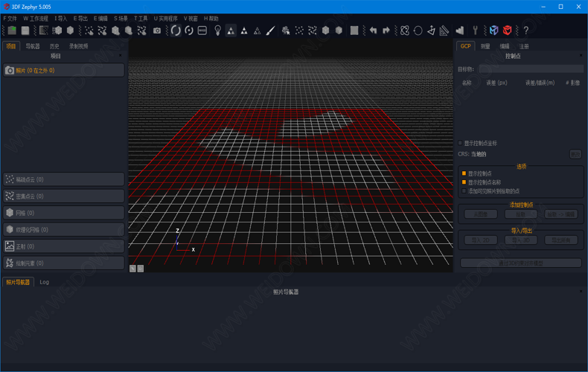Select the 稀疏点云 (0) item
The height and width of the screenshot is (372, 588).
point(64,179)
